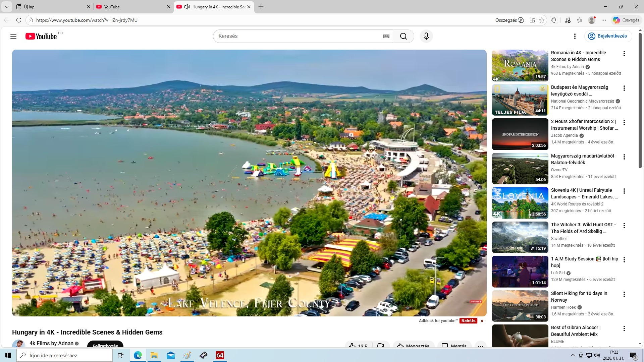This screenshot has height=362, width=644.
Task: Switch to the YouTube browser tab
Action: [131, 7]
